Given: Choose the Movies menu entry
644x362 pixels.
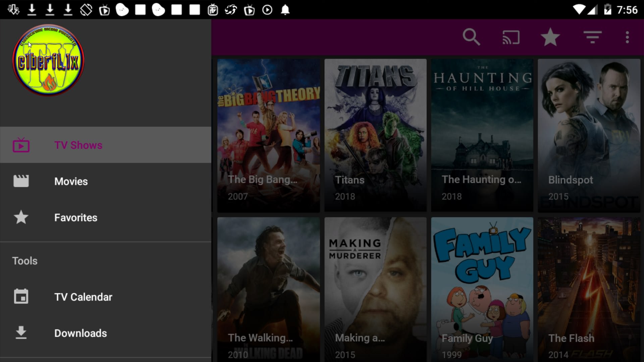Looking at the screenshot, I should tap(106, 181).
